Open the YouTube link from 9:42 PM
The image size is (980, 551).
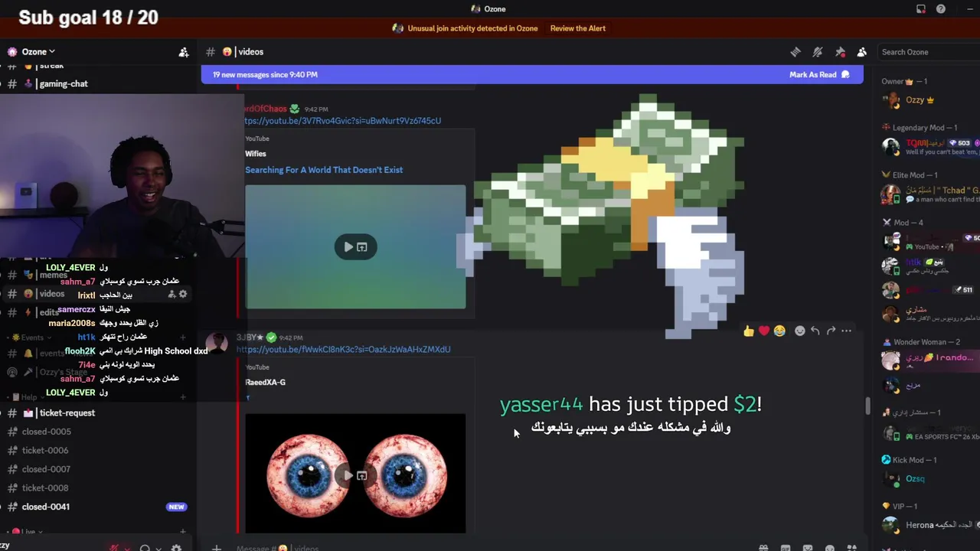(342, 120)
